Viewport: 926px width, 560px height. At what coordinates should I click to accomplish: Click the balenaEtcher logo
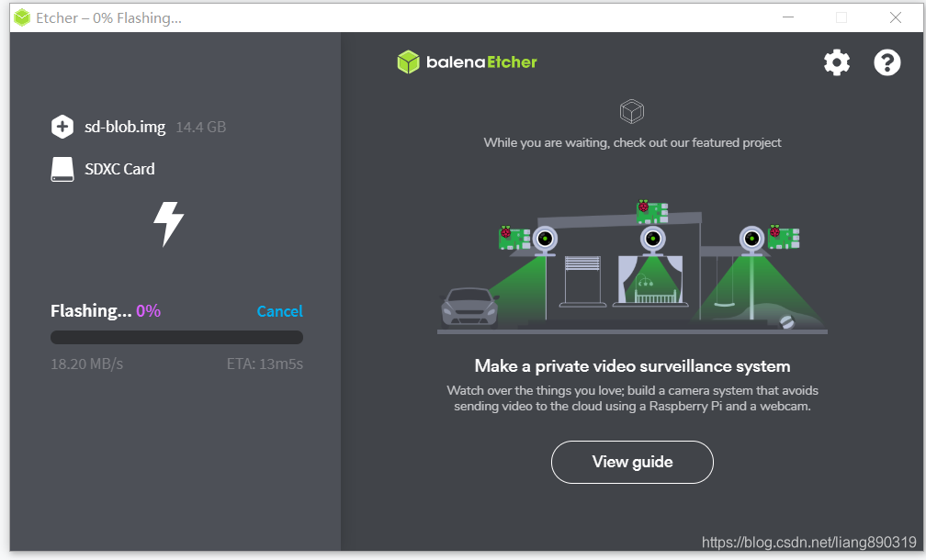(x=467, y=62)
